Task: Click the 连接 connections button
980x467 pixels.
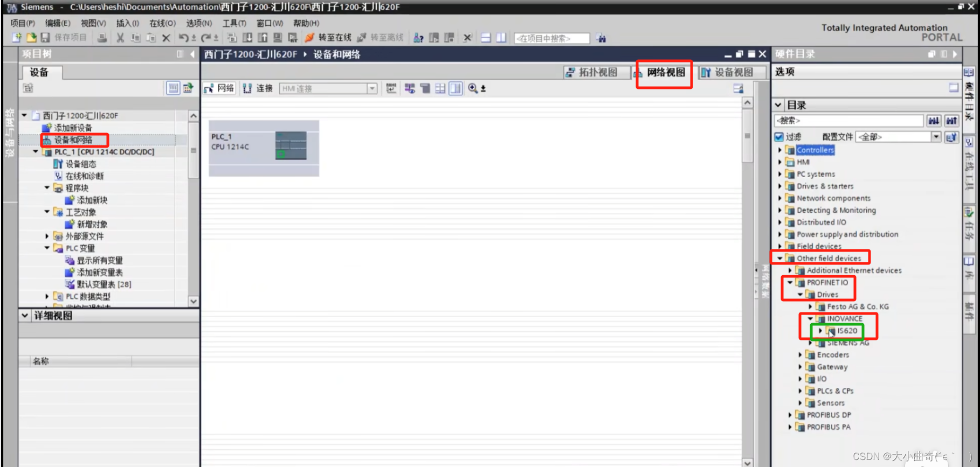Action: (x=258, y=88)
